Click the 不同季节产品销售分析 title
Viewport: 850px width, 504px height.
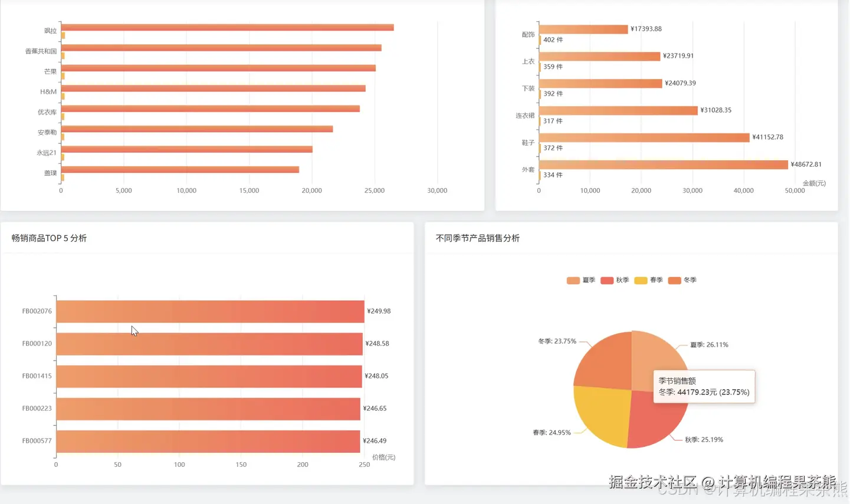click(x=478, y=238)
